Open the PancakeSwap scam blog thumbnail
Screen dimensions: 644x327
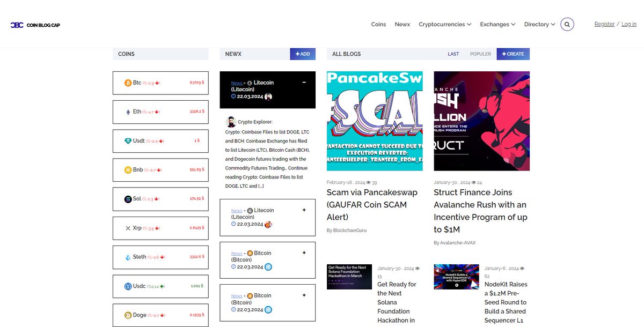pyautogui.click(x=375, y=121)
